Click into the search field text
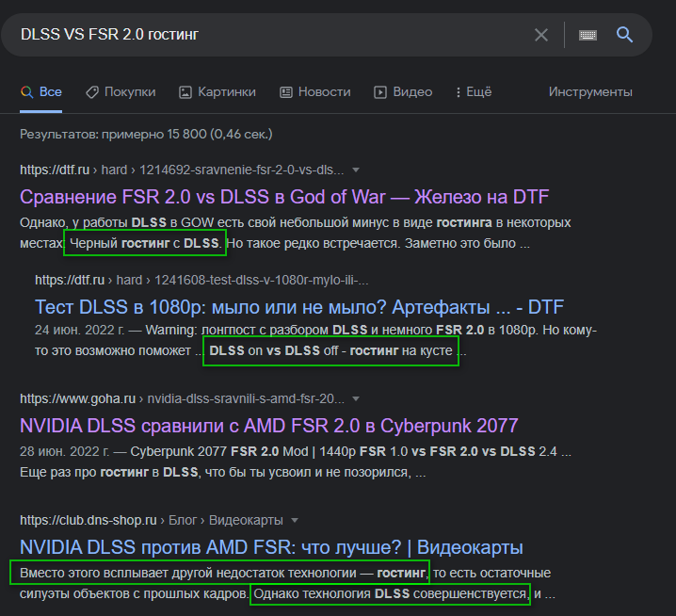Screen dimensions: 676x616 tap(109, 35)
